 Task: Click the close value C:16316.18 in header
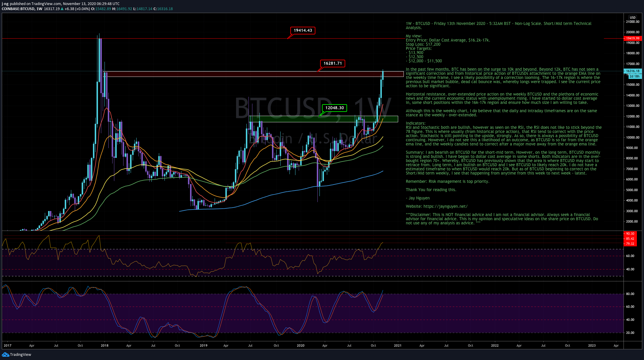tap(163, 9)
